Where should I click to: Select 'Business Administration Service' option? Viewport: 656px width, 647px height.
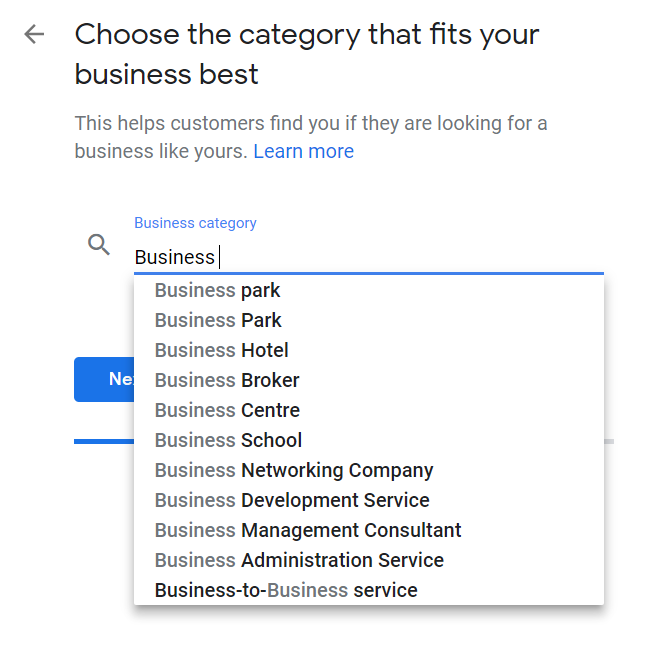coord(369,560)
